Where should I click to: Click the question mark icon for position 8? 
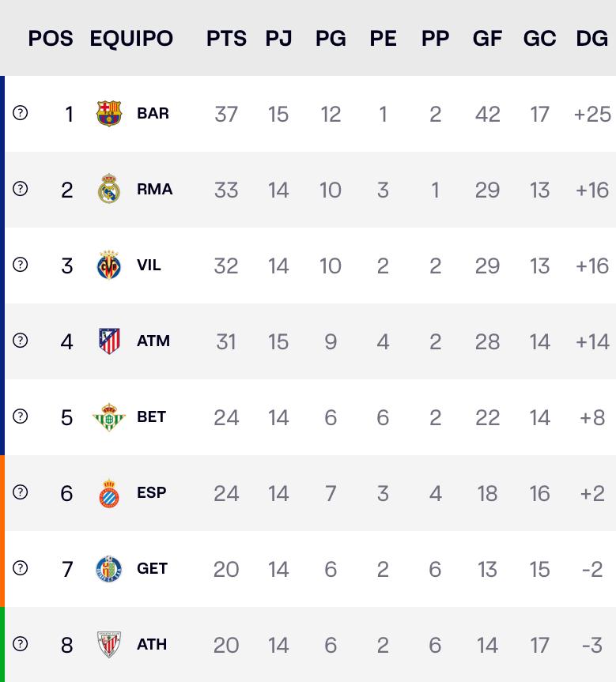point(21,644)
